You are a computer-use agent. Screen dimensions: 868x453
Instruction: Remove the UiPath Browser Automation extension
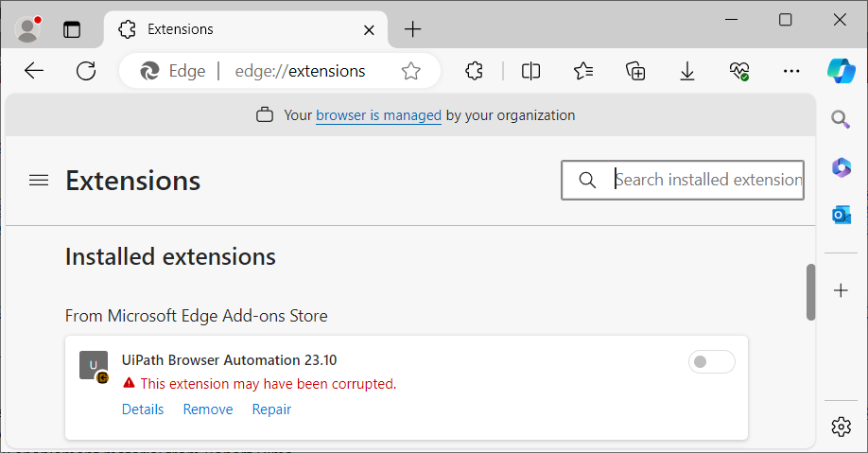[208, 409]
